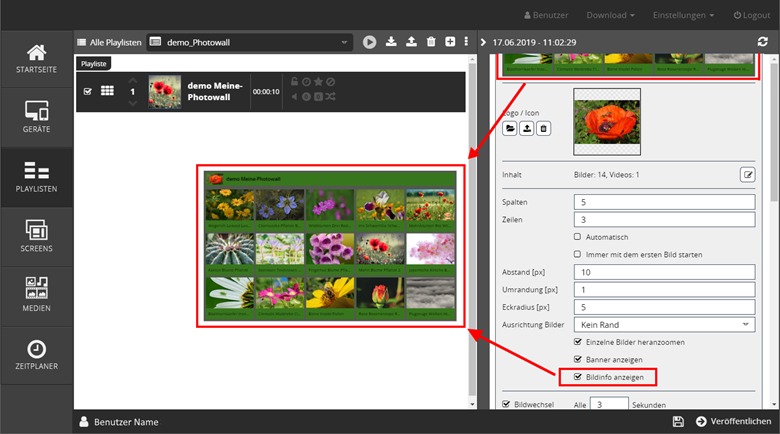The width and height of the screenshot is (780, 434).
Task: Click the save floppy disk icon
Action: click(678, 422)
